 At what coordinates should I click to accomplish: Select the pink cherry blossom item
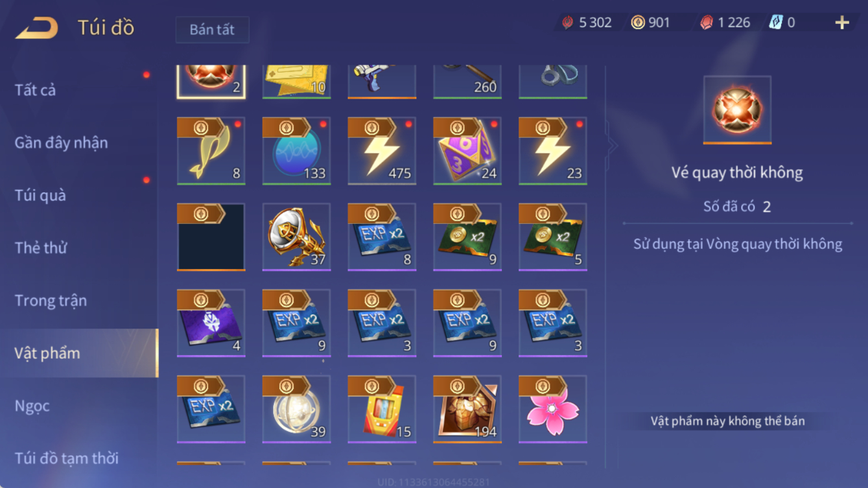click(553, 410)
